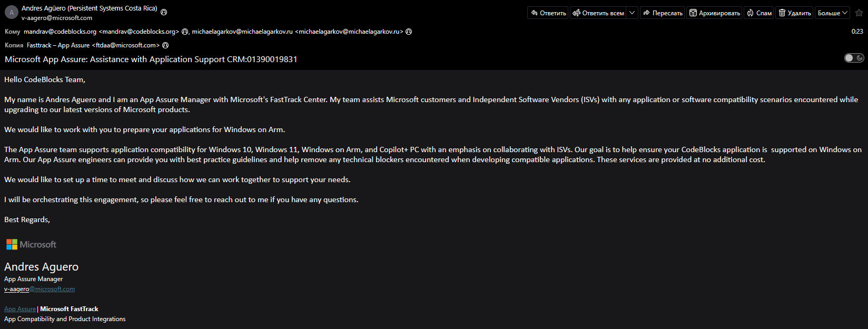868x329 pixels.
Task: Open the Больше dropdown menu
Action: coord(833,13)
